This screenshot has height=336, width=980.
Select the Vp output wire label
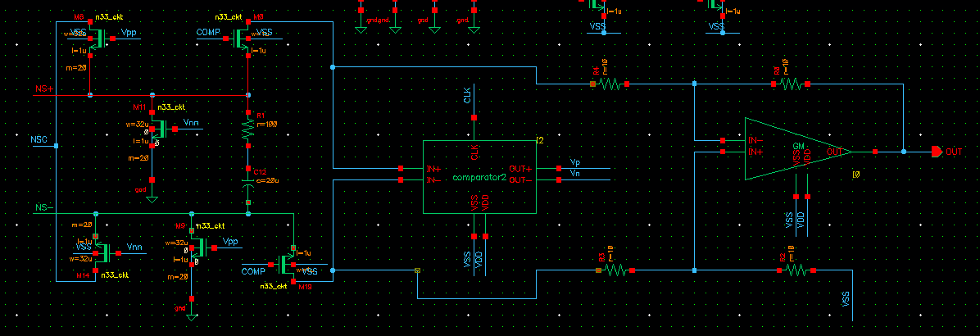pos(575,163)
